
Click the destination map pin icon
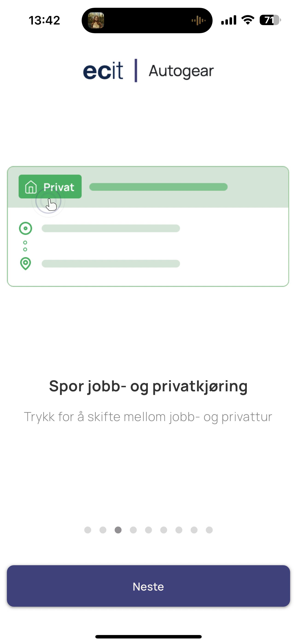coord(26,263)
